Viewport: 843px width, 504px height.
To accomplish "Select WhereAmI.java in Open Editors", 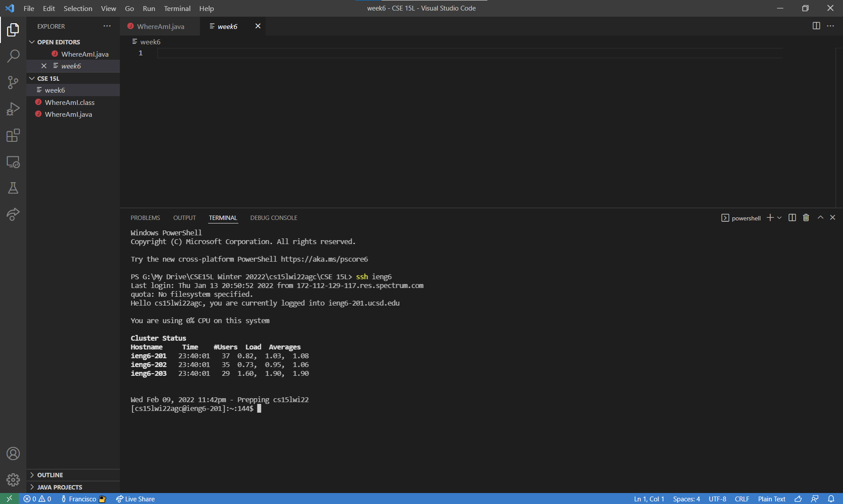I will pos(73,54).
